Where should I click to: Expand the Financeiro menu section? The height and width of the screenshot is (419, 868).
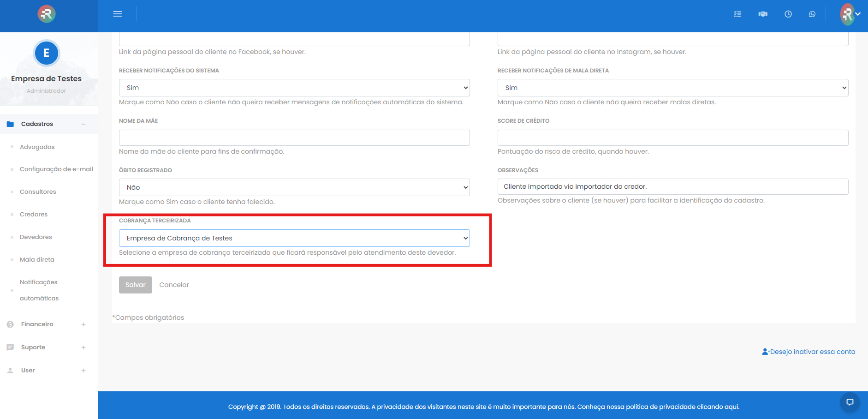click(37, 324)
